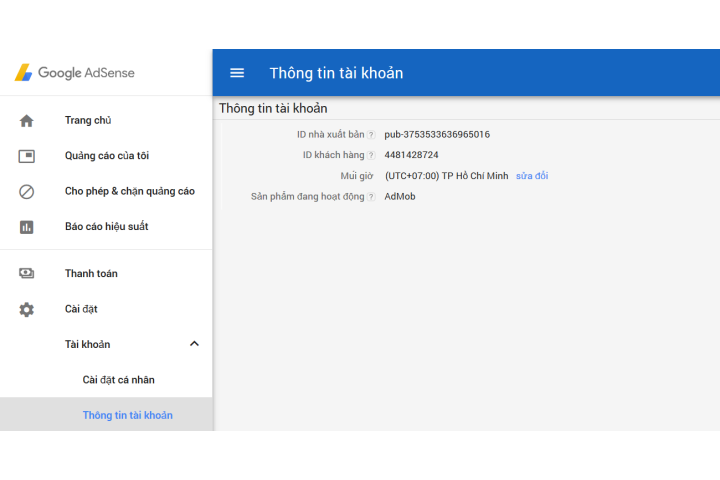This screenshot has height=480, width=720.
Task: Click the Google AdSense logo
Action: point(74,73)
